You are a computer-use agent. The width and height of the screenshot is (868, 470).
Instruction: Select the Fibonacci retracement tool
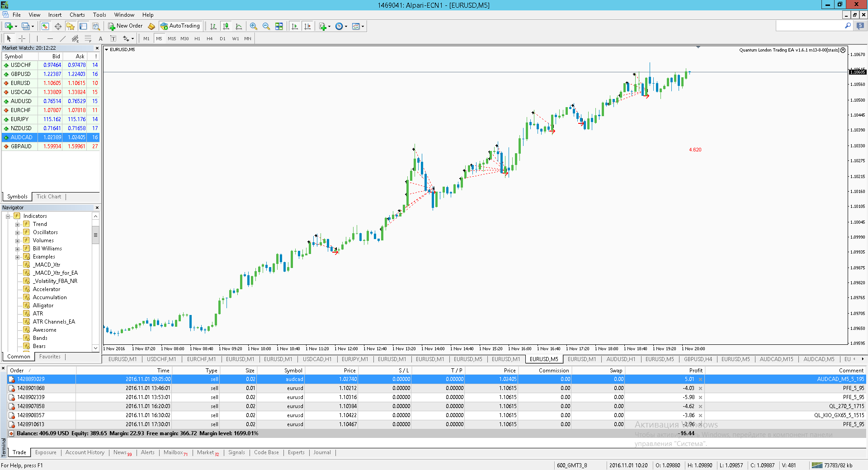[88, 38]
